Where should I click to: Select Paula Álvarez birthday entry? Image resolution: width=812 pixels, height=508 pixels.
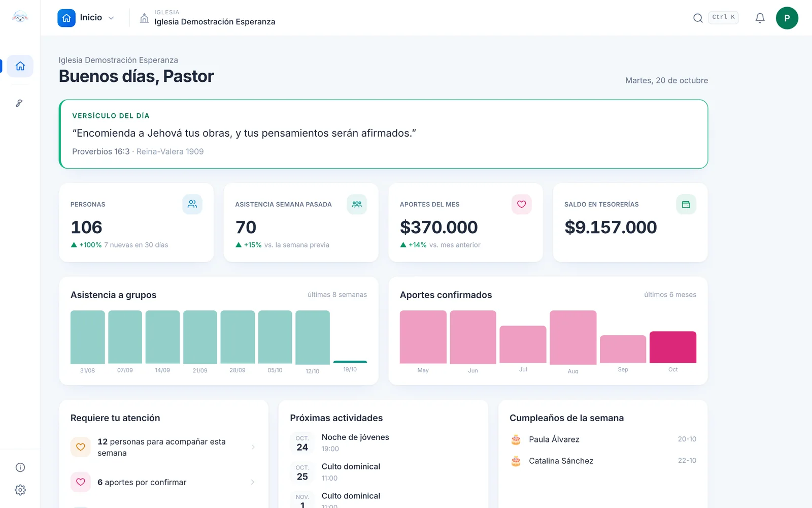(603, 439)
